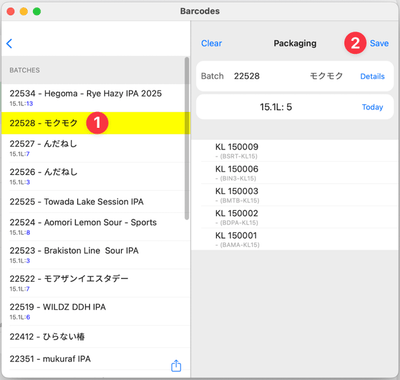Screen dimensions: 400x380
Task: Open the share icon at list bottom
Action: (176, 366)
